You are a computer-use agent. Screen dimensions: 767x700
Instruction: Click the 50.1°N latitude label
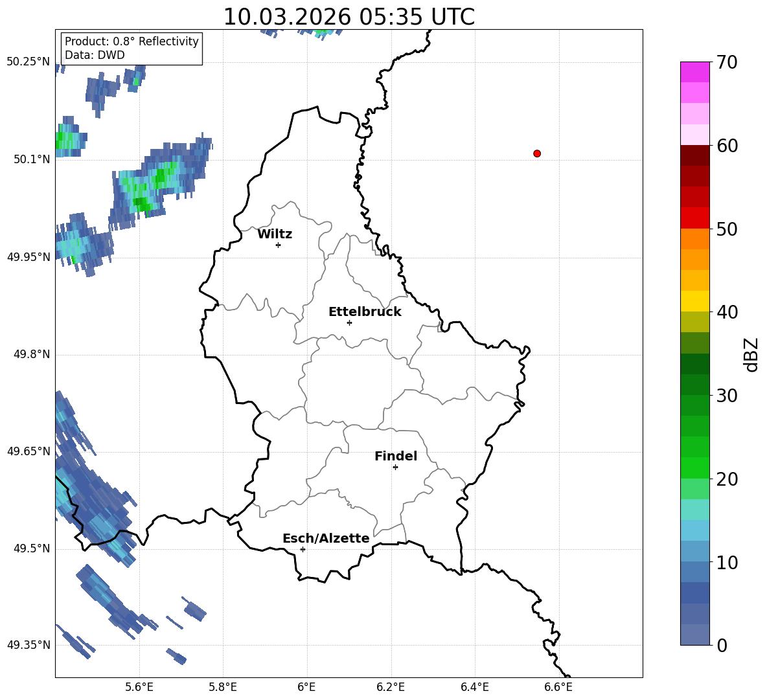coord(31,160)
